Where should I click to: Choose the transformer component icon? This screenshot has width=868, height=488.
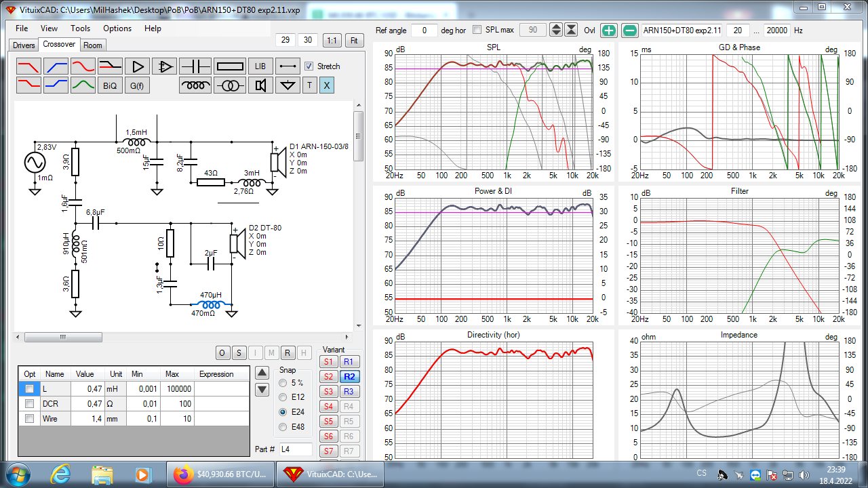point(230,85)
